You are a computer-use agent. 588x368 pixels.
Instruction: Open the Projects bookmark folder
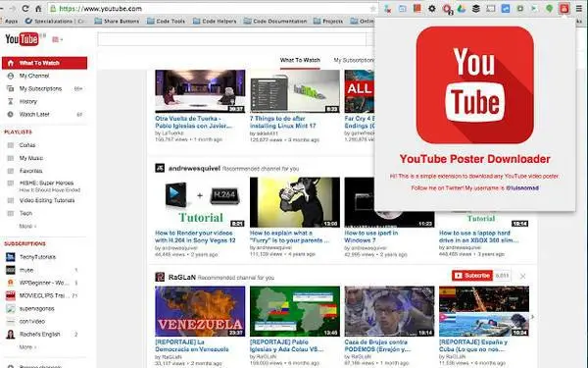(328, 21)
